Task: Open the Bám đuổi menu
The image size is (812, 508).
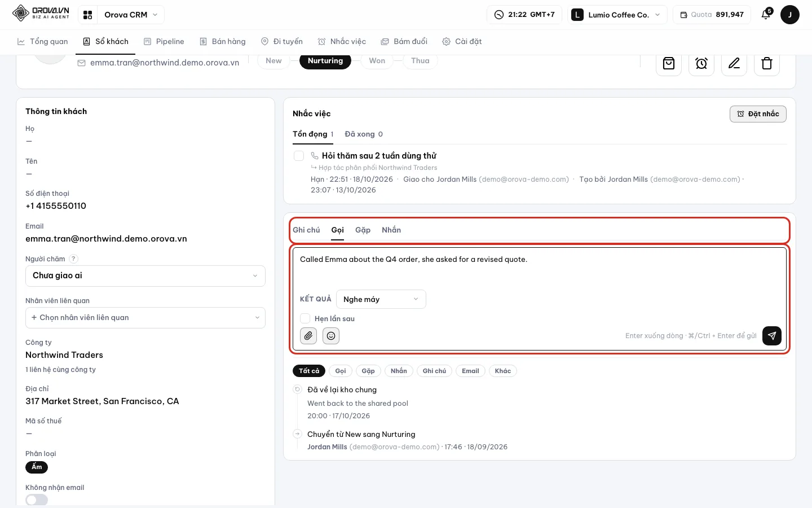Action: [x=404, y=42]
